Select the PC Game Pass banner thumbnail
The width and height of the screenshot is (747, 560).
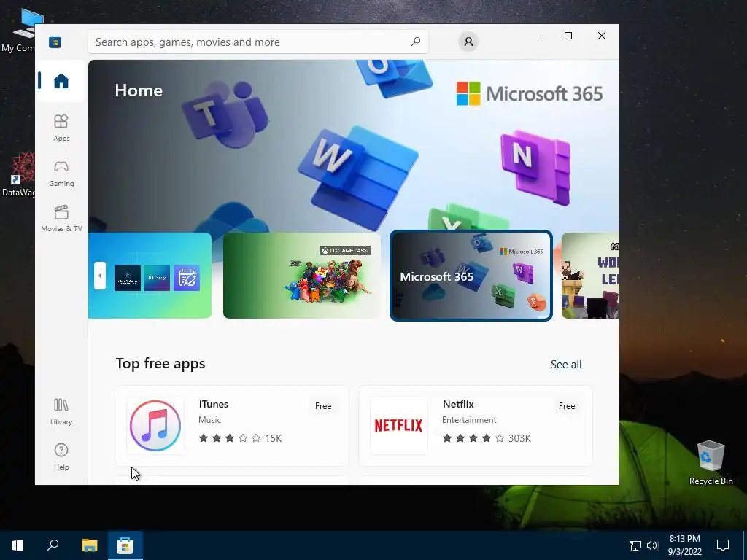point(301,275)
